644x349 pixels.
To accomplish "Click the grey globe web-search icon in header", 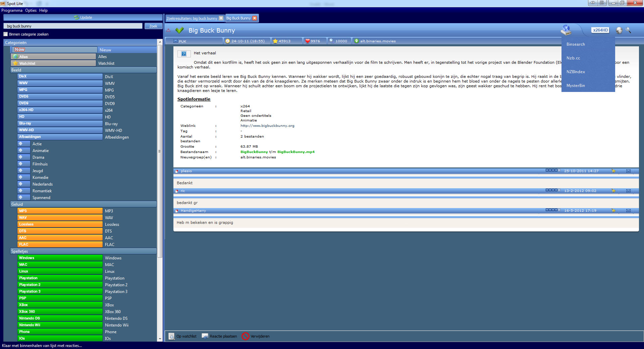I will [619, 30].
